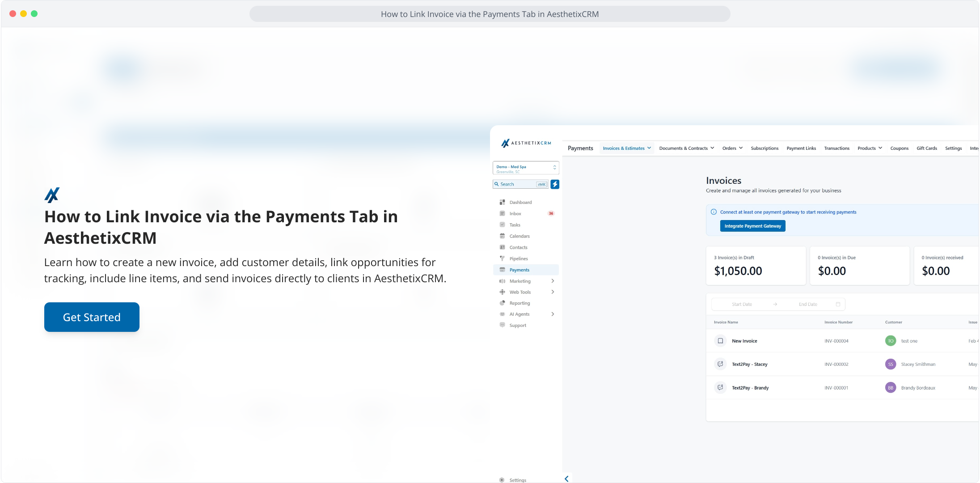Open the Inbox in the sidebar
Screen dimensions: 980x483
(515, 214)
